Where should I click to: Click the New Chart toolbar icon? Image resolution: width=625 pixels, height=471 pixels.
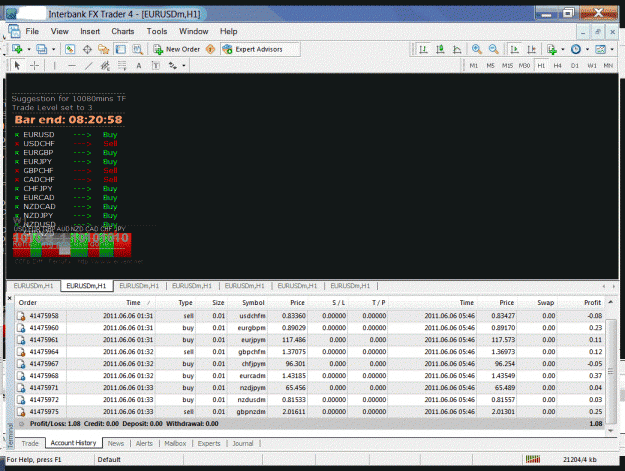click(17, 49)
